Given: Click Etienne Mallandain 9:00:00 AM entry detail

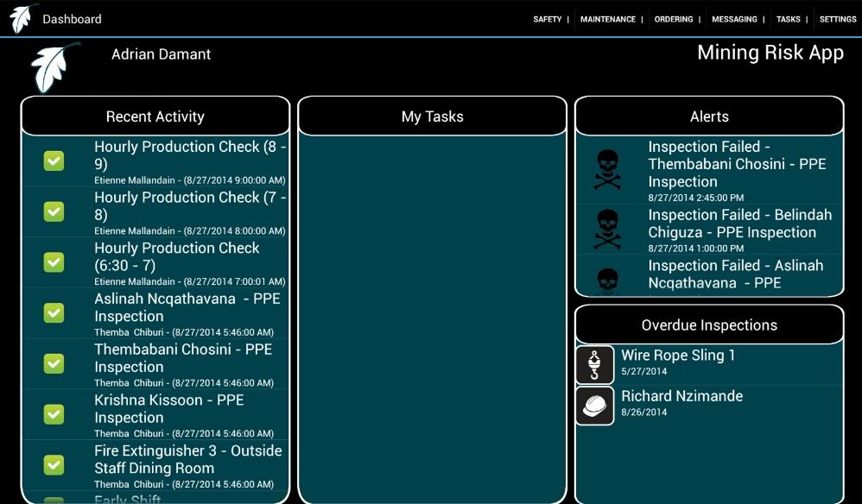Looking at the screenshot, I should tap(190, 180).
